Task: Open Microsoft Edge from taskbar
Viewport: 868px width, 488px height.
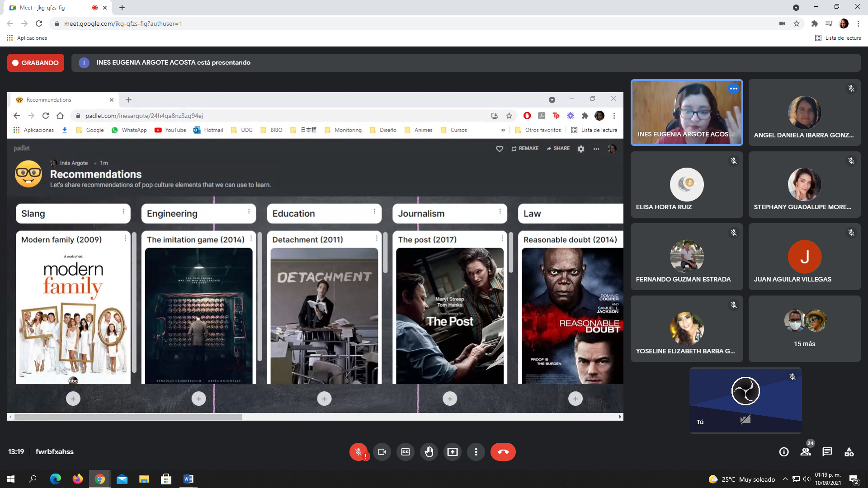Action: point(56,479)
